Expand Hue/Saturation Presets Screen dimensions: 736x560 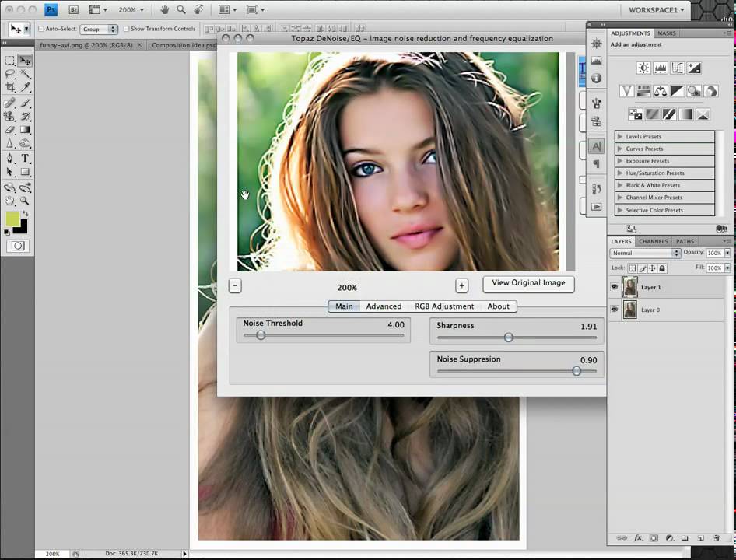click(x=620, y=173)
